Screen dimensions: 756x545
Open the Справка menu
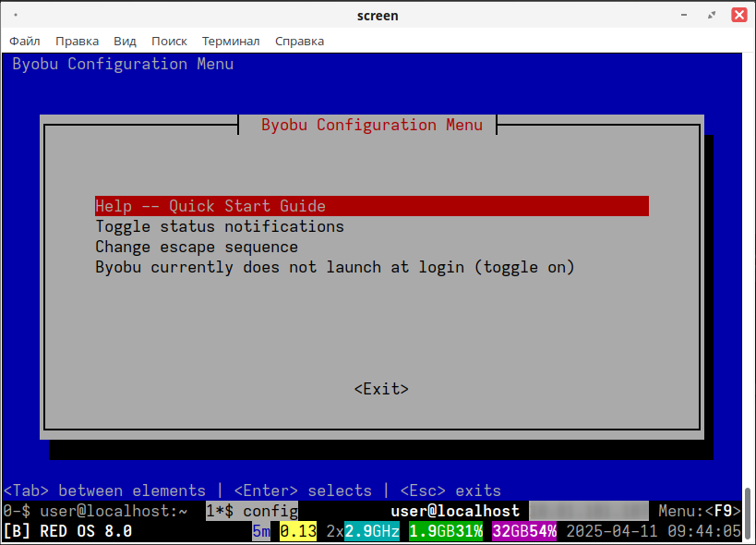[x=299, y=42]
